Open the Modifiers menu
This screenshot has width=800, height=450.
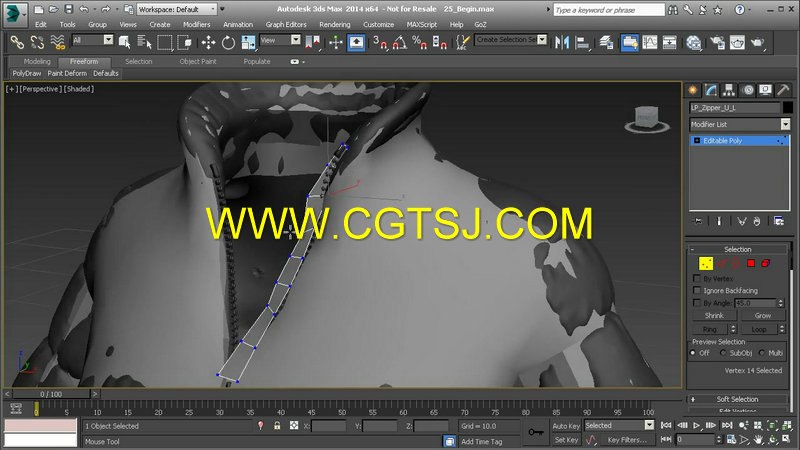click(196, 24)
